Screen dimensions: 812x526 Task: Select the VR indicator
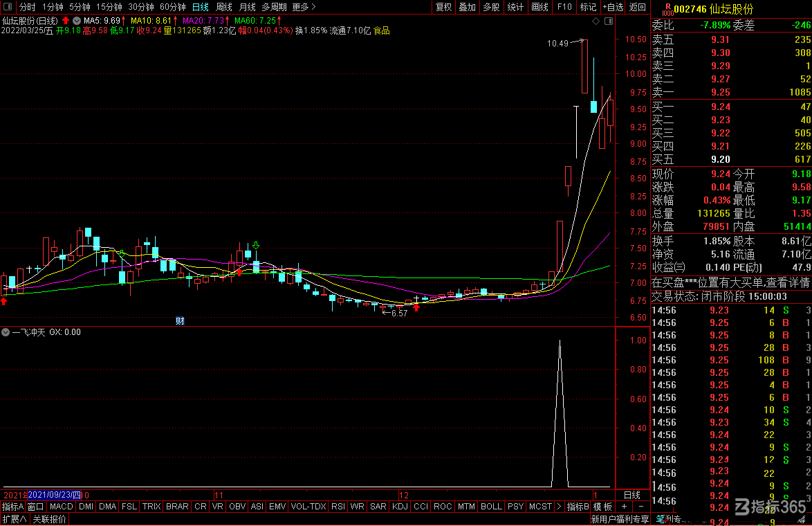[x=217, y=507]
